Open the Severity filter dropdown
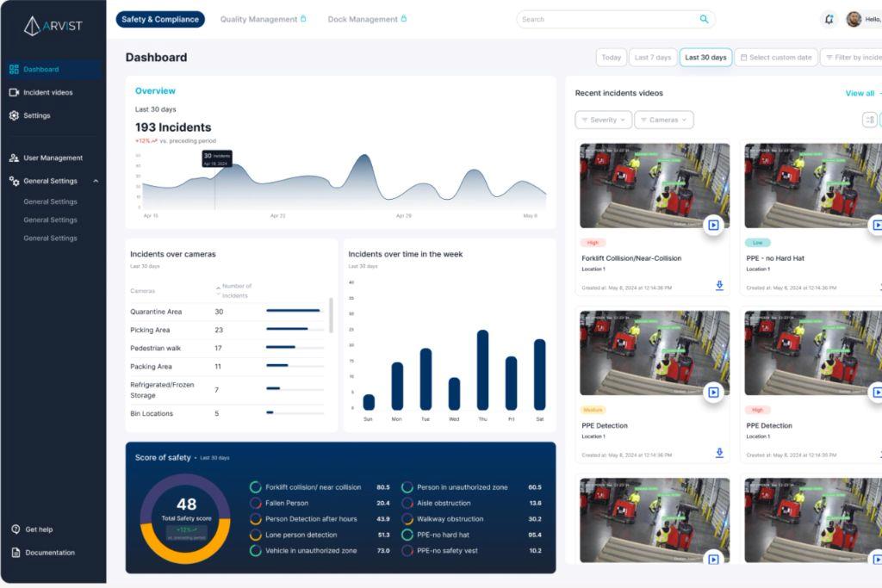Screen dimensions: 882x588 tap(603, 120)
